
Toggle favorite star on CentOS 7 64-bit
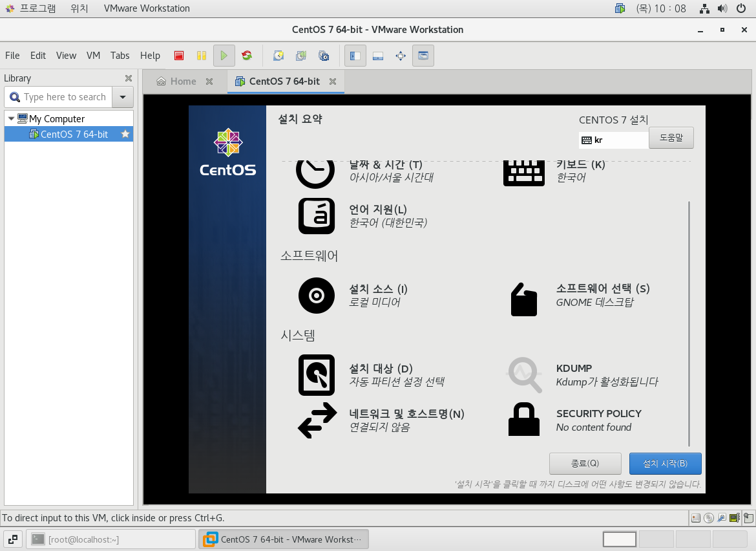tap(125, 134)
